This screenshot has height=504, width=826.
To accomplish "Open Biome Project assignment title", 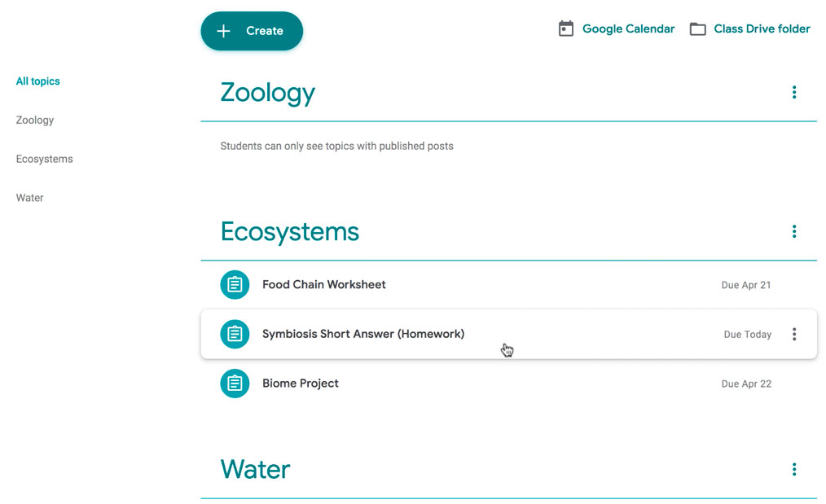I will [301, 383].
